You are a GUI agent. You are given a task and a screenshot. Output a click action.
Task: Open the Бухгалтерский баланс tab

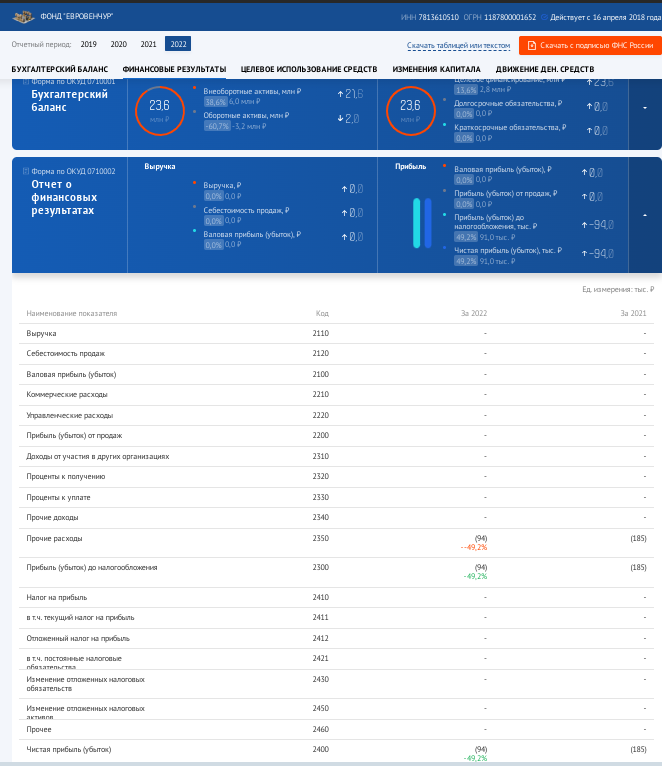pos(59,69)
